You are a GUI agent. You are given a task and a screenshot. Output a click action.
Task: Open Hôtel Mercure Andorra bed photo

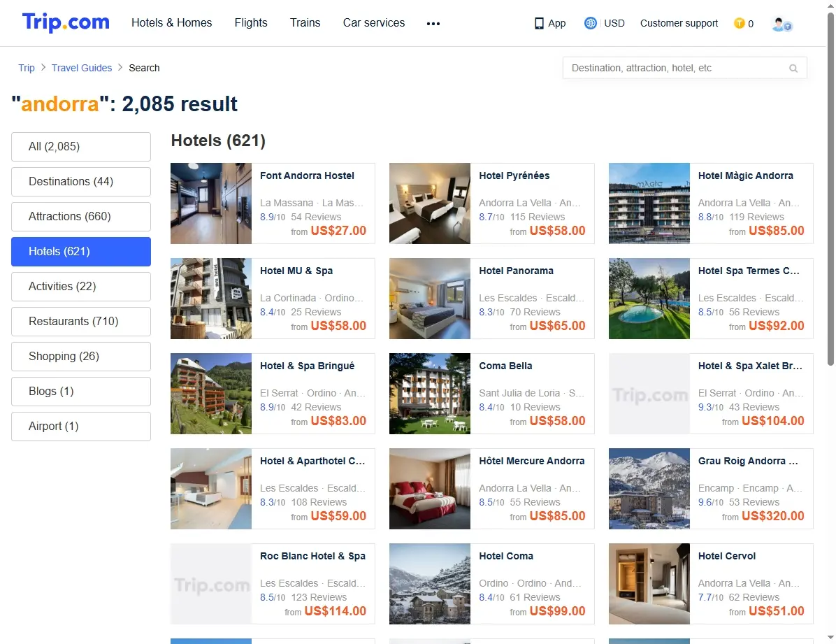[x=430, y=489]
